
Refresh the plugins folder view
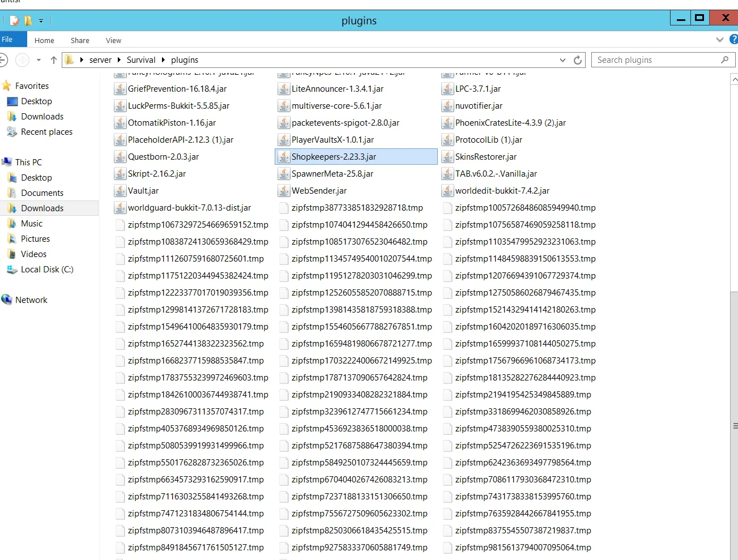(x=578, y=60)
